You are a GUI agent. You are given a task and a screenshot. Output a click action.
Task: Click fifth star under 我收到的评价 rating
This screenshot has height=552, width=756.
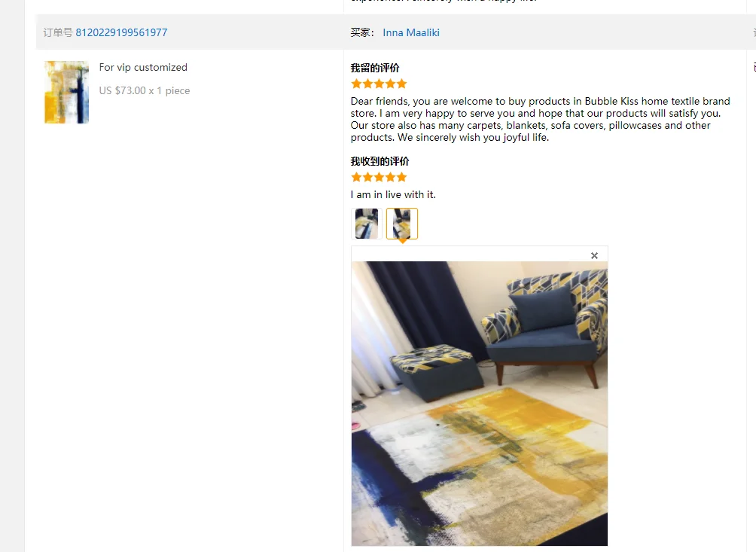pos(401,177)
